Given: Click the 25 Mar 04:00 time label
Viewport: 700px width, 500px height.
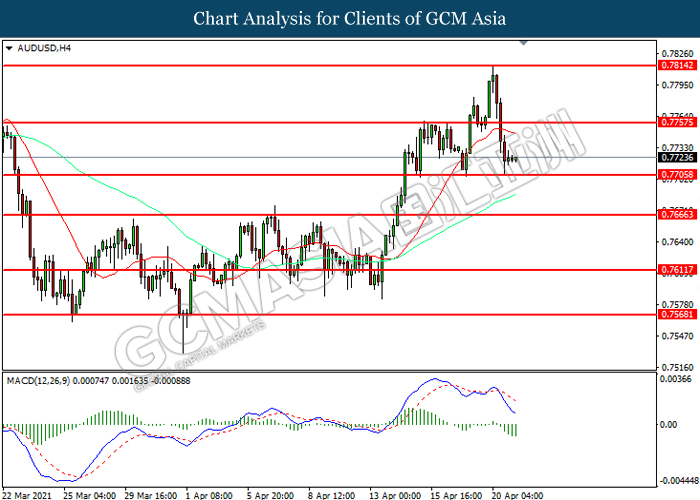Looking at the screenshot, I should (x=89, y=495).
